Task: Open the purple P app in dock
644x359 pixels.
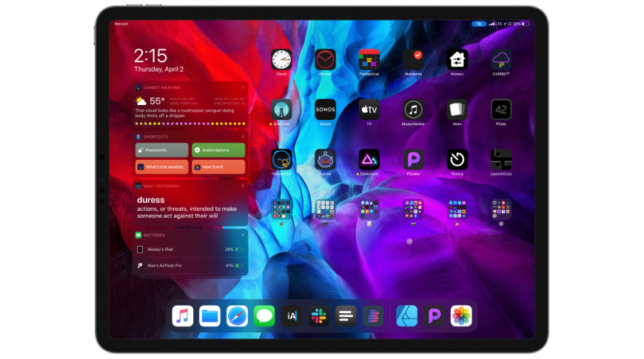Action: [434, 316]
